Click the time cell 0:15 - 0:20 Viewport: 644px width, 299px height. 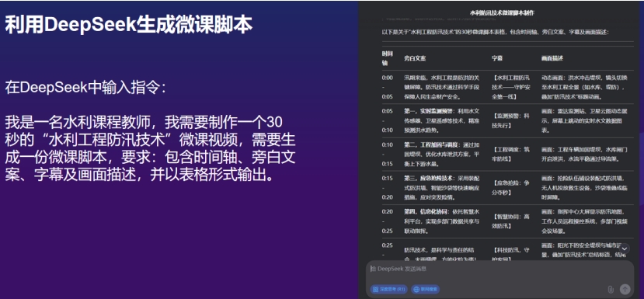point(388,188)
